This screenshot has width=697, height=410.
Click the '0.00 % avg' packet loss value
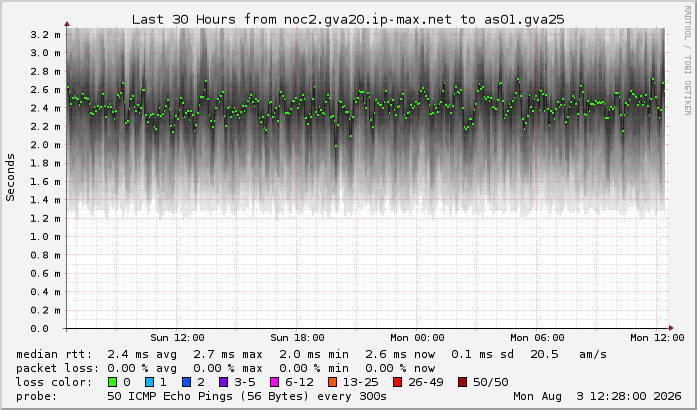[142, 368]
